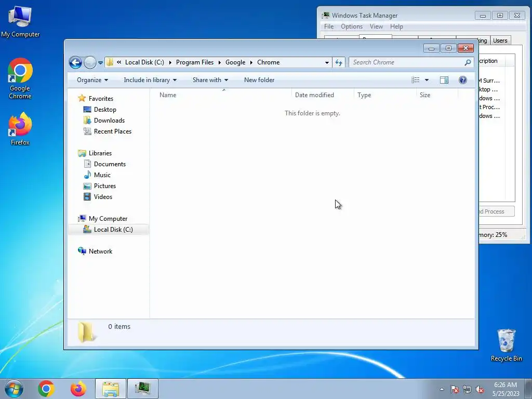Open the Google Chrome desktop shortcut
This screenshot has width=532, height=399.
point(20,79)
